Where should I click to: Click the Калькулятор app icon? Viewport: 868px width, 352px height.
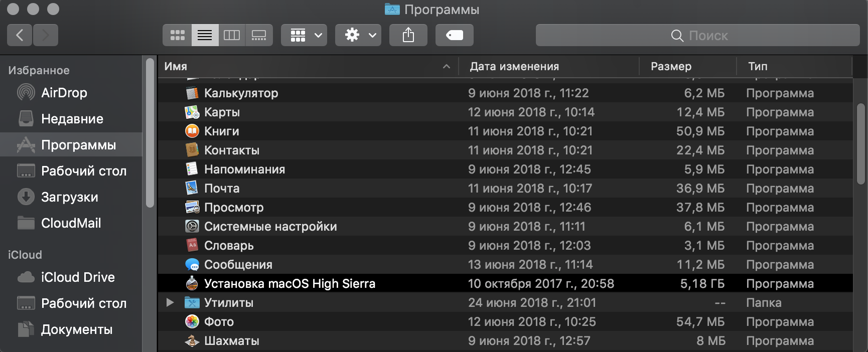pos(192,93)
